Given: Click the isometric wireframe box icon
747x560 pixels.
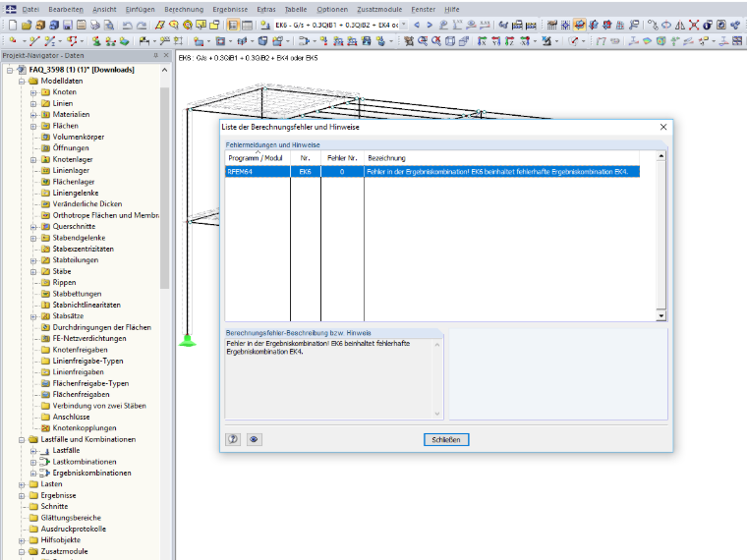Looking at the screenshot, I should tap(450, 41).
